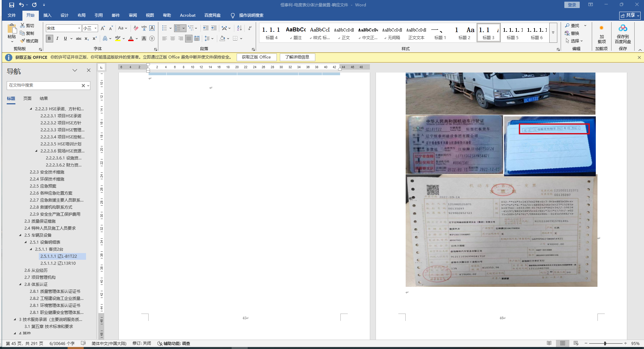Apply strikethrough with the abc icon

pyautogui.click(x=79, y=39)
